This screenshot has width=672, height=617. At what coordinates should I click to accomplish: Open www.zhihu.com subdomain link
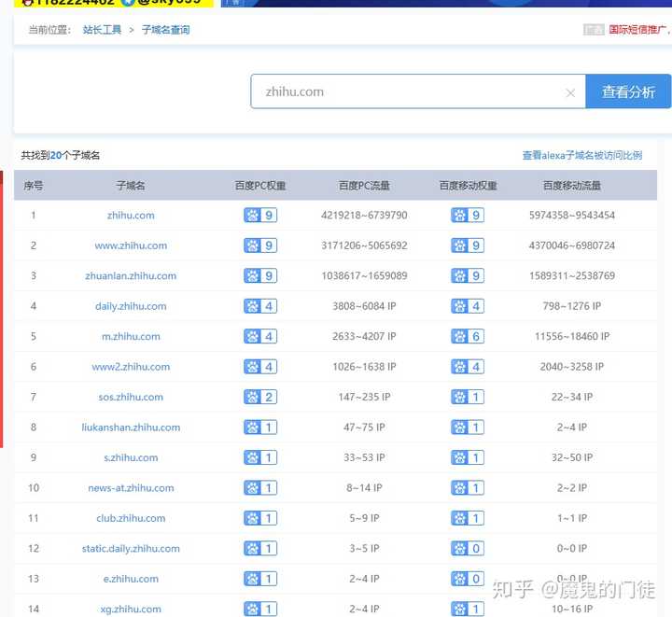click(131, 245)
